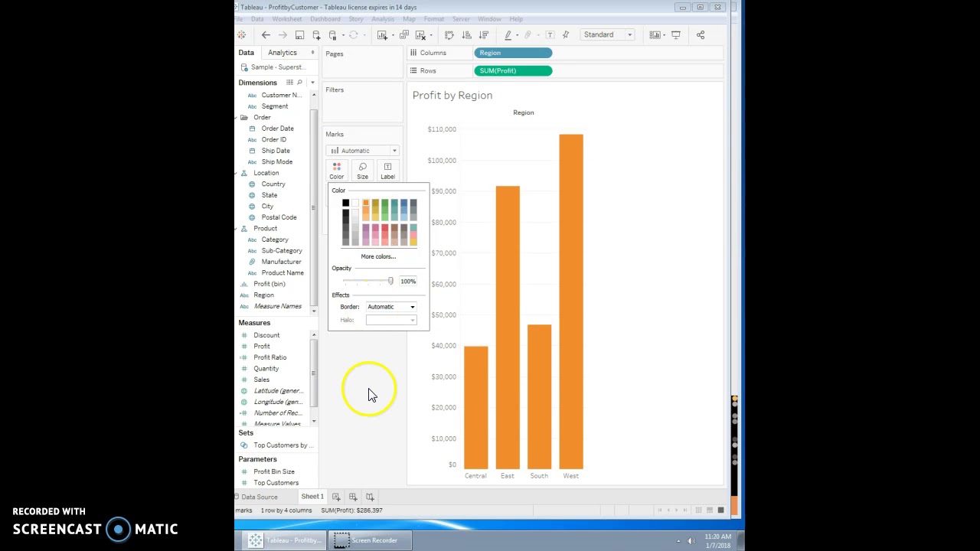Screen dimensions: 980x551
Task: Add a new worksheet tab
Action: coord(336,497)
